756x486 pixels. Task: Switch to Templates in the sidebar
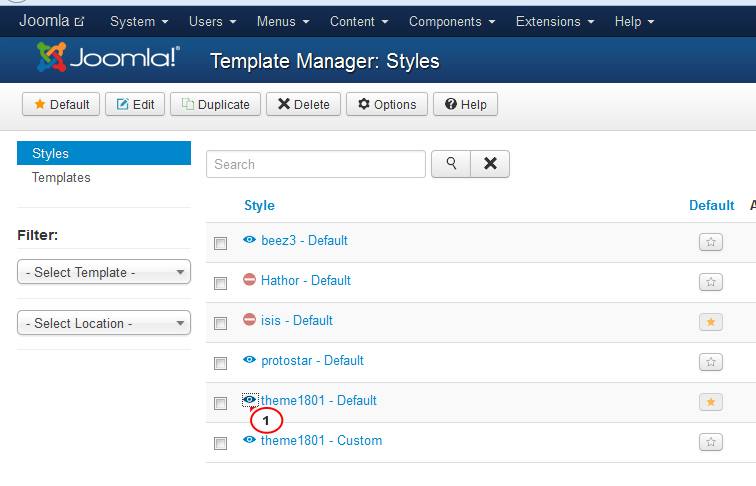click(x=61, y=177)
